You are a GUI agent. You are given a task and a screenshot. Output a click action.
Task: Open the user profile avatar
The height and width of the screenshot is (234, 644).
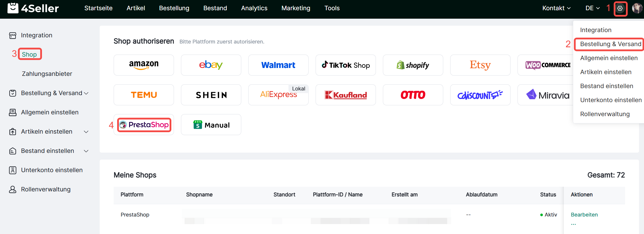(x=637, y=8)
